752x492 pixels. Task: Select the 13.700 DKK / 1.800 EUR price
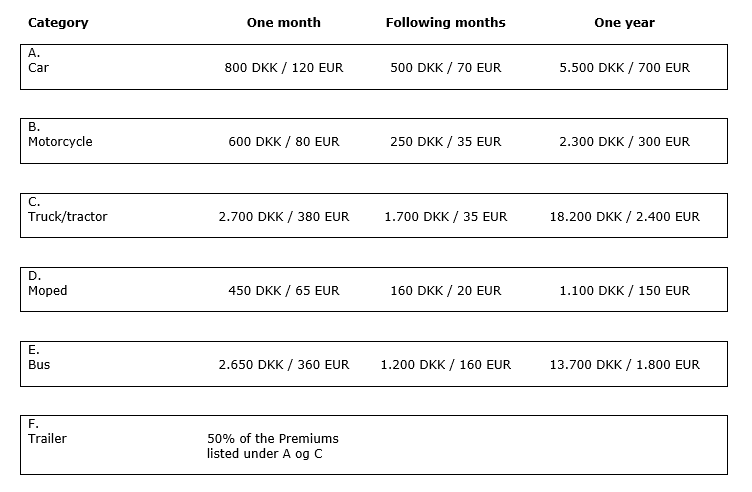pyautogui.click(x=624, y=364)
